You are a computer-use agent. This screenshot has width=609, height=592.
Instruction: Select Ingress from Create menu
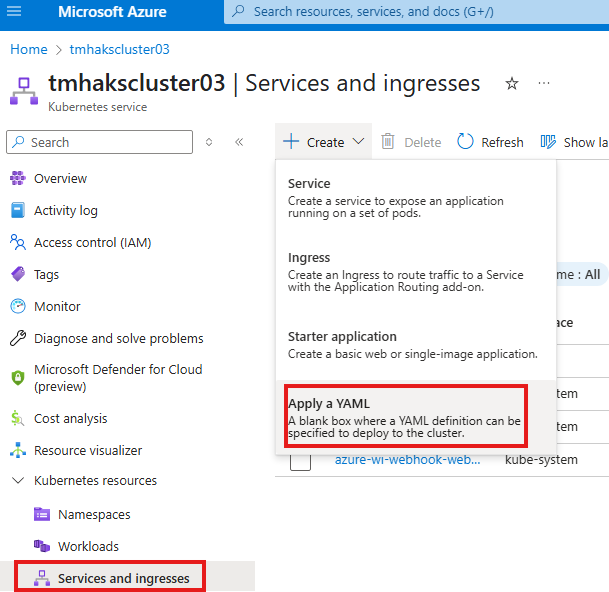point(416,272)
